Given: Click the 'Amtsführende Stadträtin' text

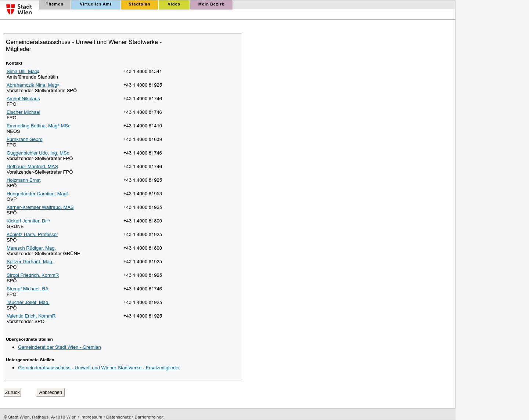Looking at the screenshot, I should point(32,77).
